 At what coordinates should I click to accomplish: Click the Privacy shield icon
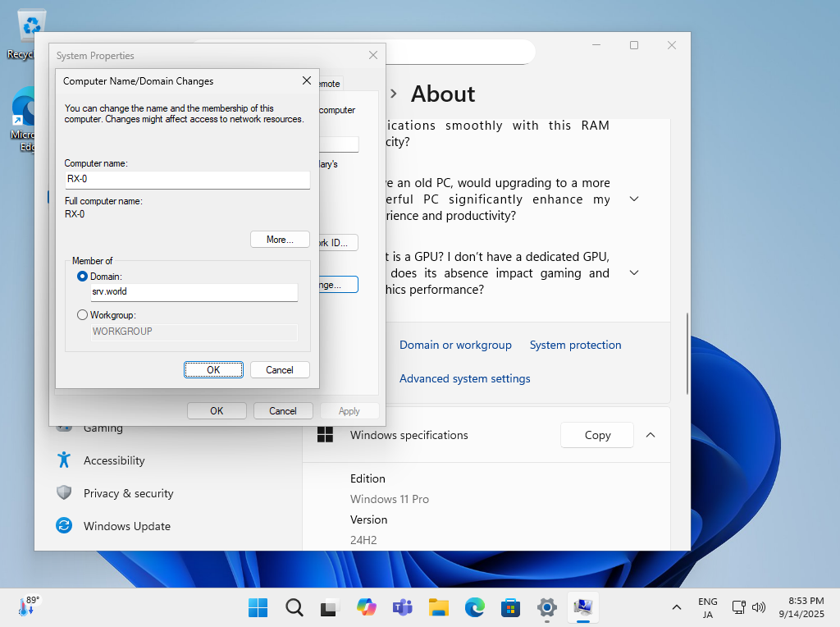click(x=64, y=492)
